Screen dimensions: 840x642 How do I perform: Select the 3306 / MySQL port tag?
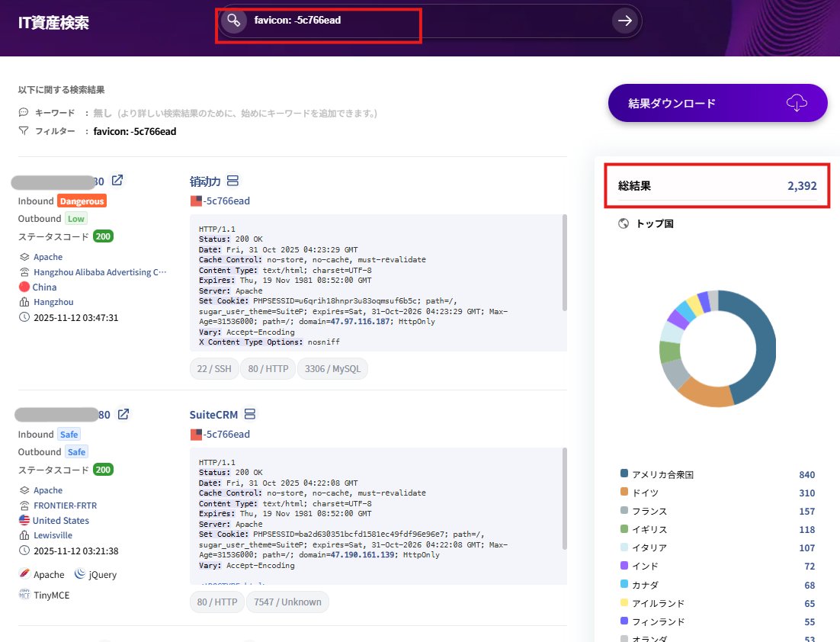click(333, 368)
